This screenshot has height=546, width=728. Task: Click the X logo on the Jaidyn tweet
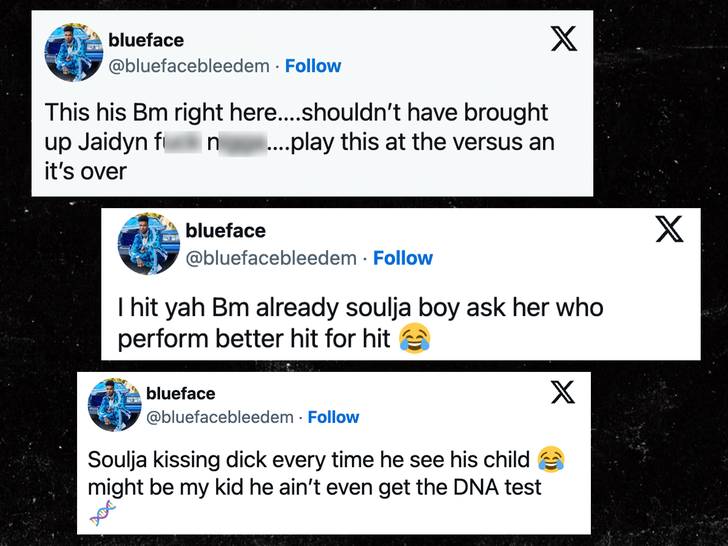click(x=564, y=39)
